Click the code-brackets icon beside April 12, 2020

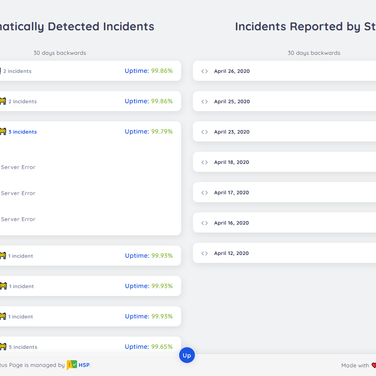point(204,253)
